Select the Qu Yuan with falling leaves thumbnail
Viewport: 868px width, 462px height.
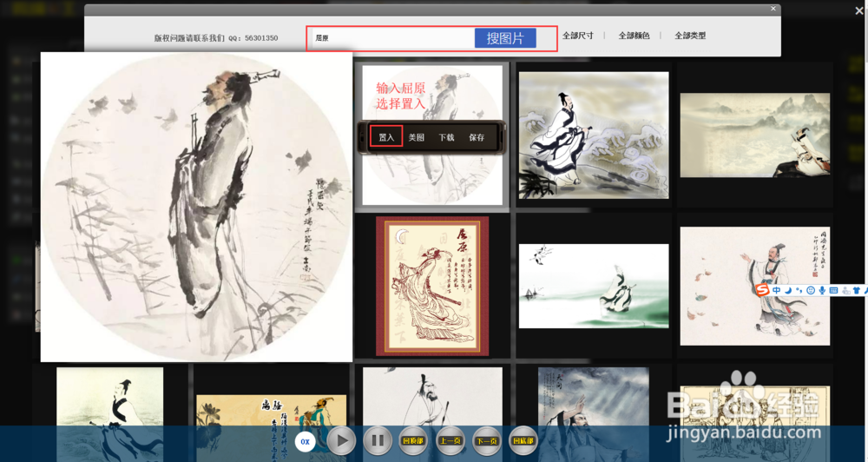tap(755, 286)
